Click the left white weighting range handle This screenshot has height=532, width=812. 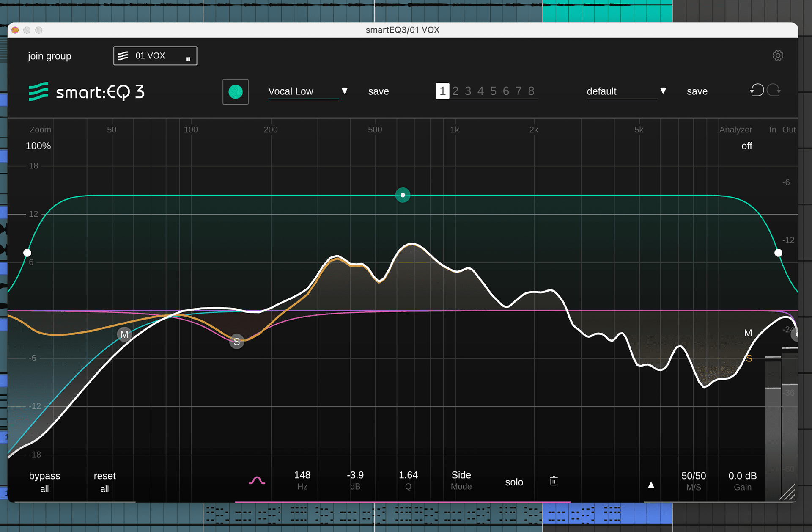pos(27,253)
